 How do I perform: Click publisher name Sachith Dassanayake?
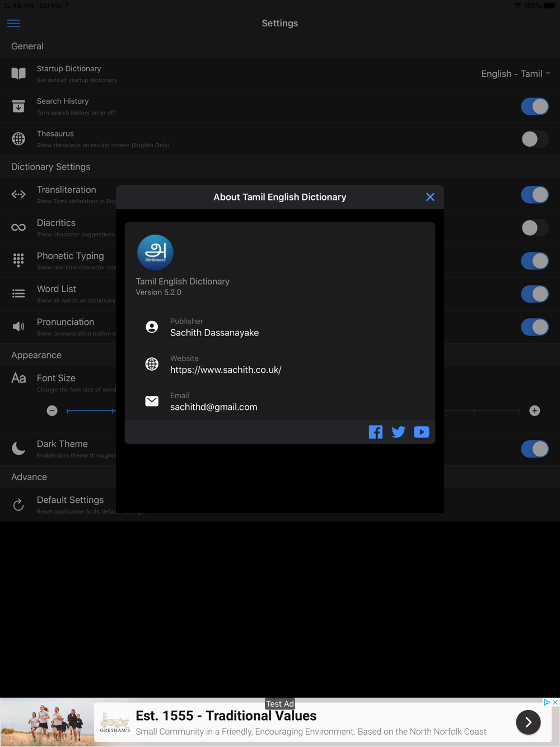(214, 333)
